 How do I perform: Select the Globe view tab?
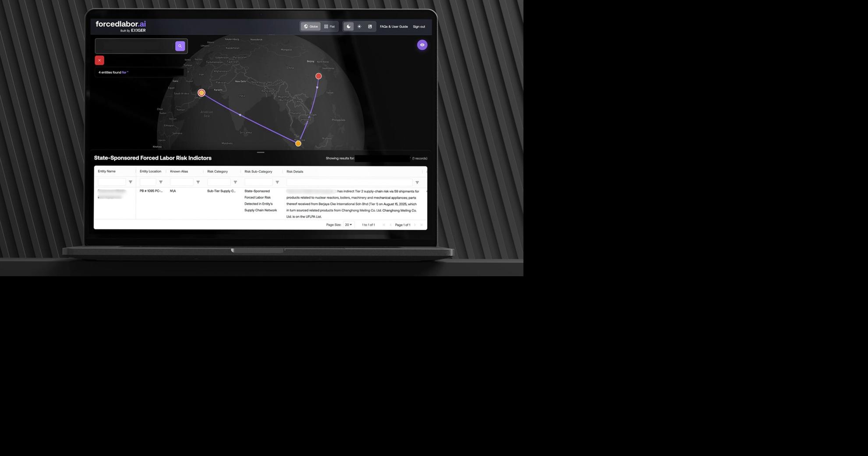coord(311,26)
